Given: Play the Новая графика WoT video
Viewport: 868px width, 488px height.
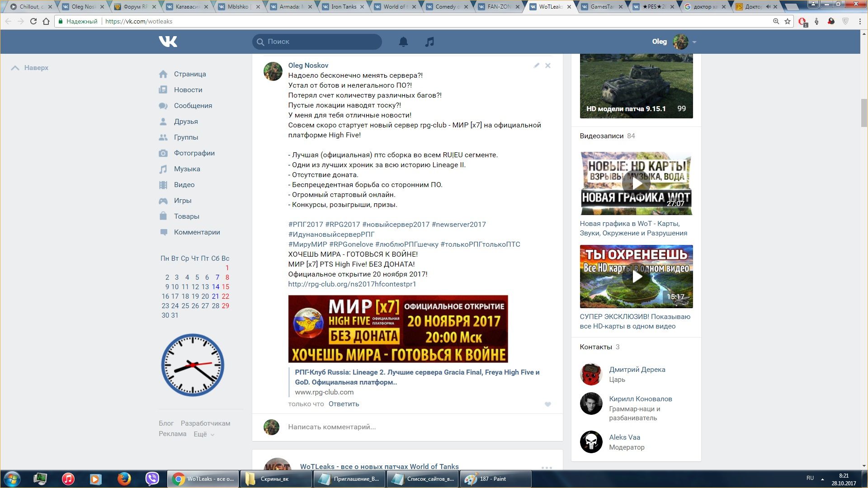Looking at the screenshot, I should point(636,183).
